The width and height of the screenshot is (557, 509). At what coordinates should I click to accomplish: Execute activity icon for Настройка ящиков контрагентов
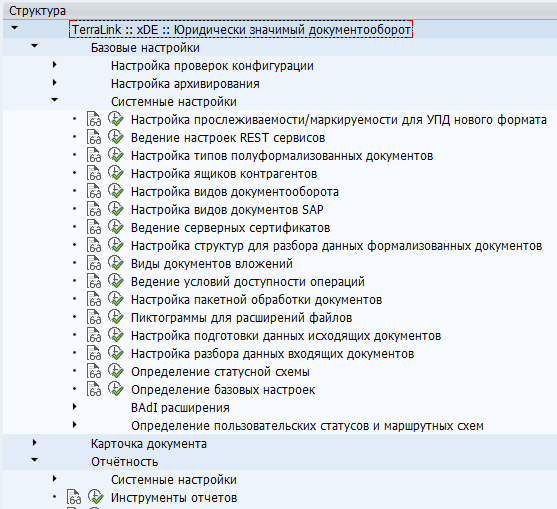115,173
